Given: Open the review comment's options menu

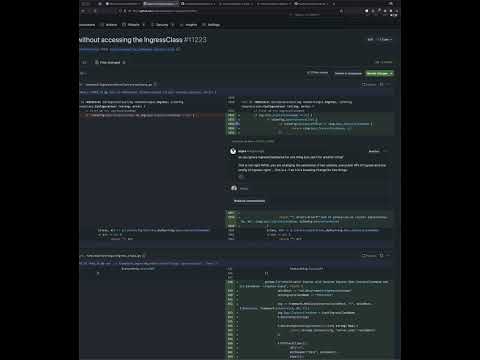Looking at the screenshot, I should coord(386,151).
